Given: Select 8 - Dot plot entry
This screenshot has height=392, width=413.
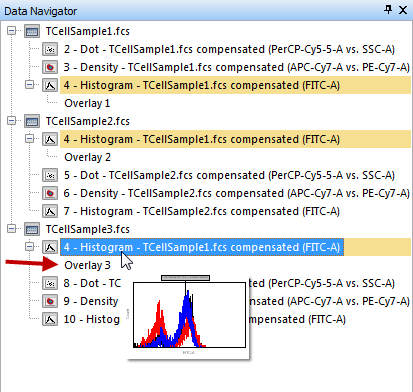Looking at the screenshot, I should [92, 283].
